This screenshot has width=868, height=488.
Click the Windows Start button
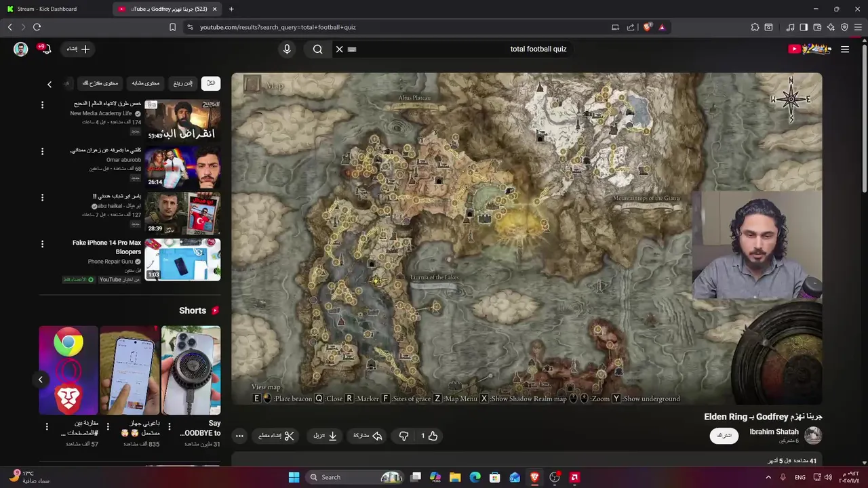[x=294, y=477]
